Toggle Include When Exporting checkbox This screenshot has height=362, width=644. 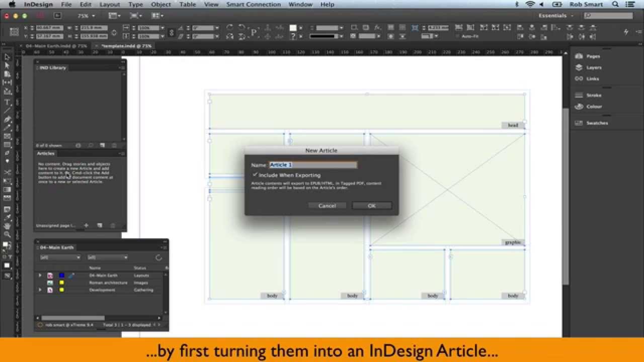point(255,175)
